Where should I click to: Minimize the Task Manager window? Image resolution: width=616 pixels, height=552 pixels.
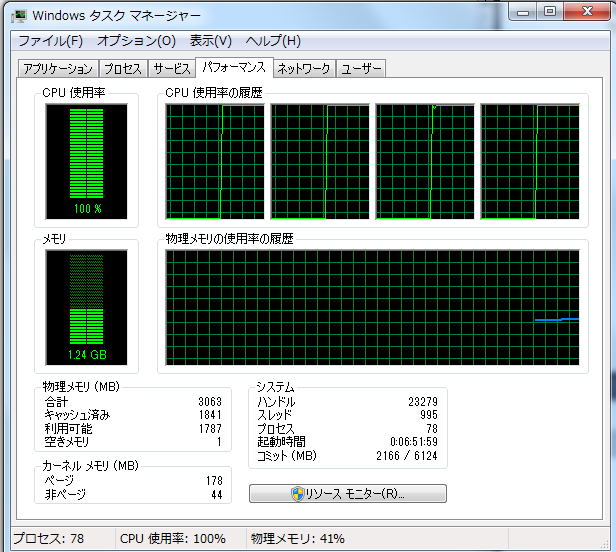(523, 12)
